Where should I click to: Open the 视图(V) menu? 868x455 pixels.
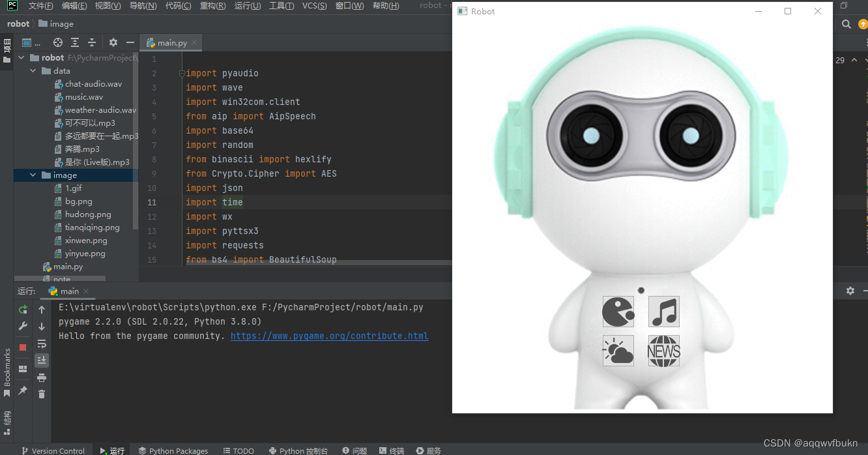tap(108, 6)
